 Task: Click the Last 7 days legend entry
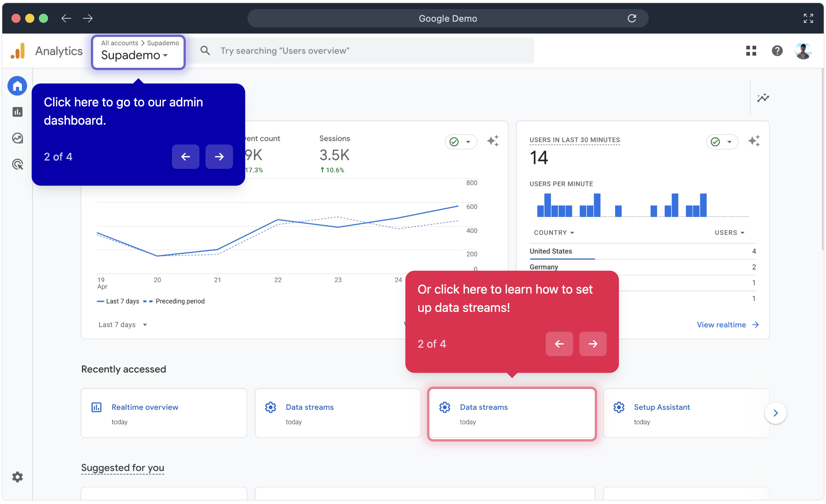[x=118, y=301]
